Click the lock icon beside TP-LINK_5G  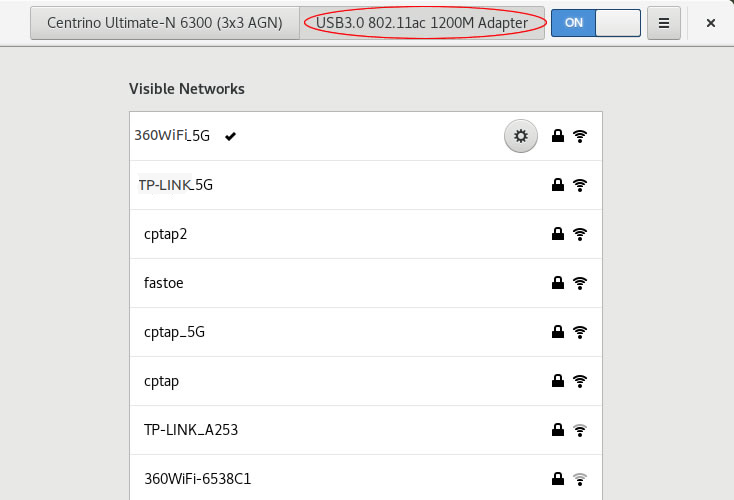558,185
